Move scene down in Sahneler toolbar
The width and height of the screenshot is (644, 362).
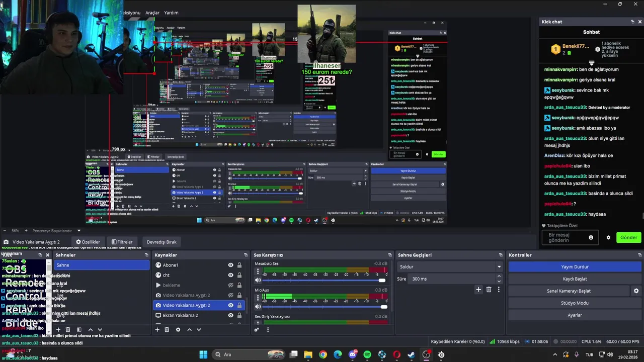click(x=100, y=330)
